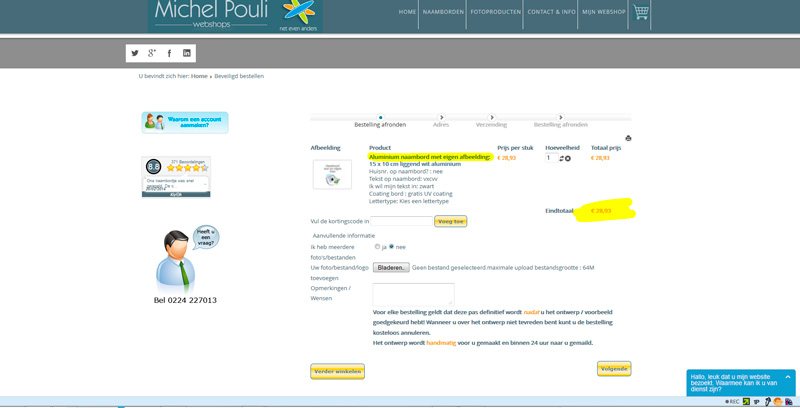The height and width of the screenshot is (408, 800).
Task: Open the 'Aluminium naambord met eigen afbeelding' link
Action: (430, 157)
